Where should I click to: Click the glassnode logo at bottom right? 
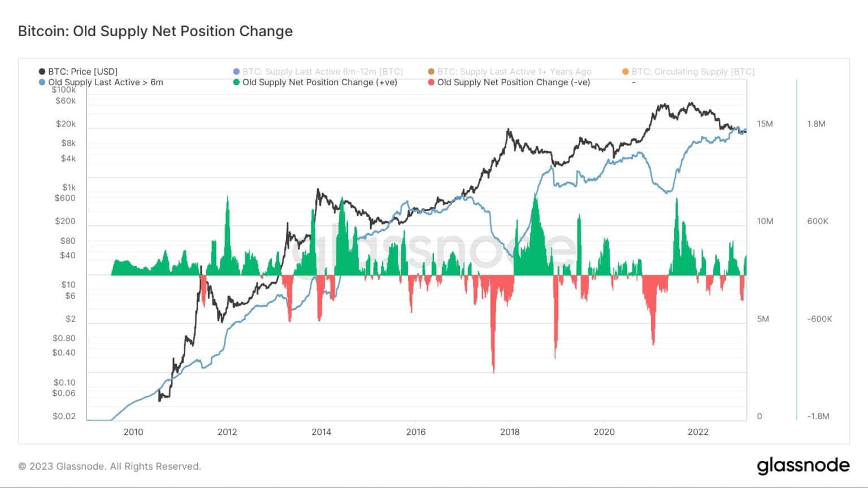click(803, 465)
